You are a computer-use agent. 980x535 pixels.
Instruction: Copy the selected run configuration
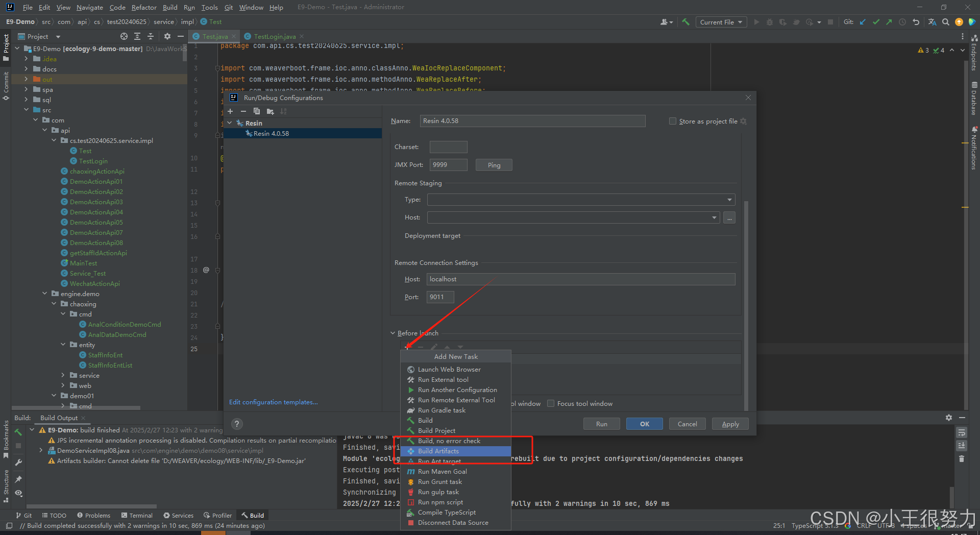[x=257, y=111]
